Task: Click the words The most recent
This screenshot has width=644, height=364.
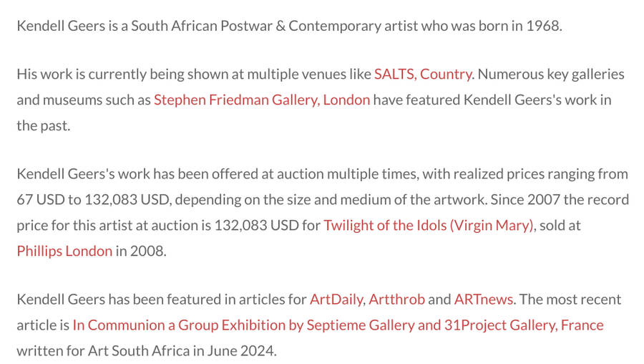Action: click(x=570, y=300)
